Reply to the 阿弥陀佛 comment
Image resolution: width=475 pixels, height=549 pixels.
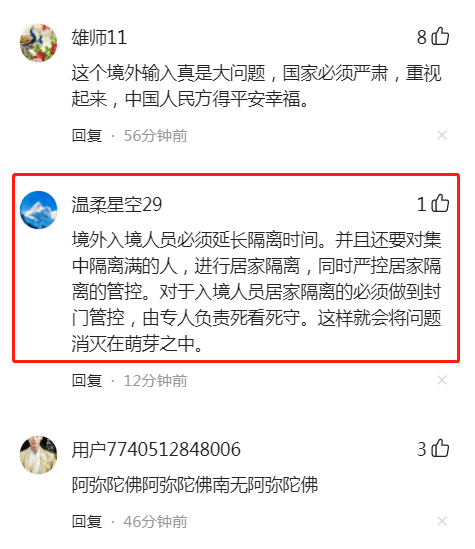tap(87, 521)
